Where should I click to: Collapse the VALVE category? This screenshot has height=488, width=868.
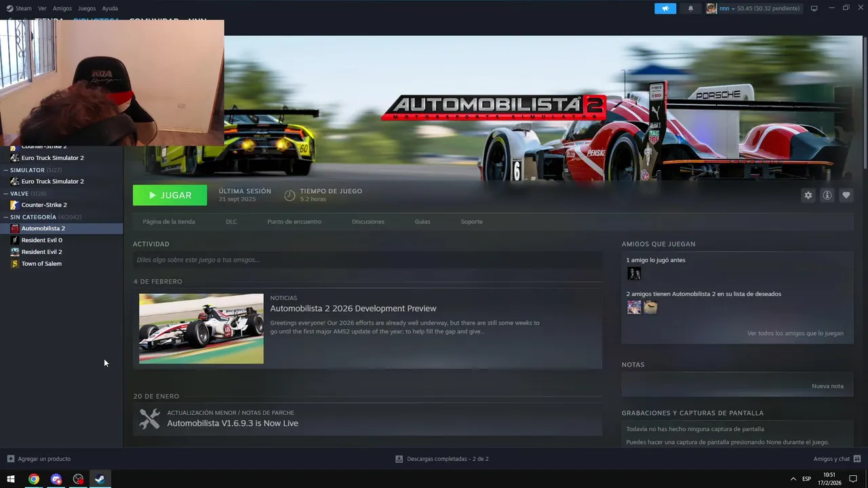tap(6, 194)
